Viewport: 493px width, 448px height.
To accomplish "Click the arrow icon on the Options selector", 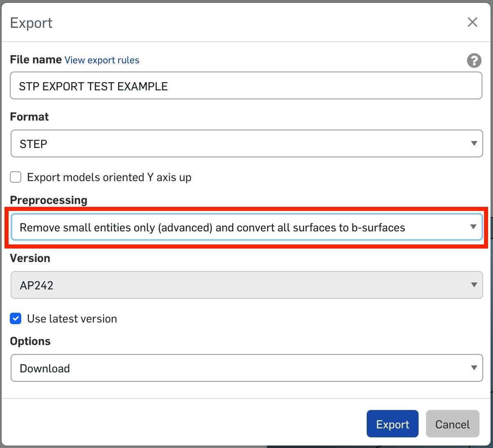I will click(474, 368).
